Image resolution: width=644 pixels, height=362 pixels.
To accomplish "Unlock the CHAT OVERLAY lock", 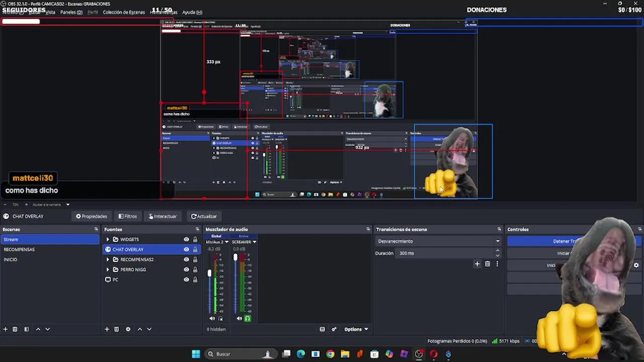I will coord(195,249).
